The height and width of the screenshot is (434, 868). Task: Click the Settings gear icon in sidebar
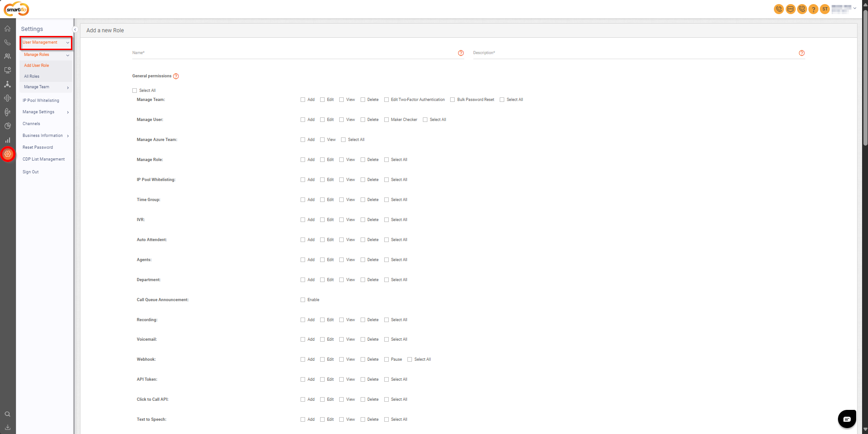(8, 154)
